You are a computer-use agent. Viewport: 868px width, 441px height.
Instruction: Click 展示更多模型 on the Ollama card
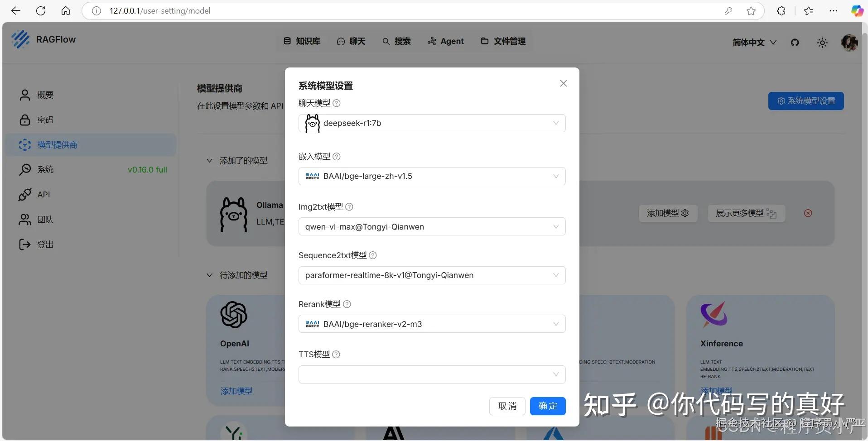pos(746,213)
